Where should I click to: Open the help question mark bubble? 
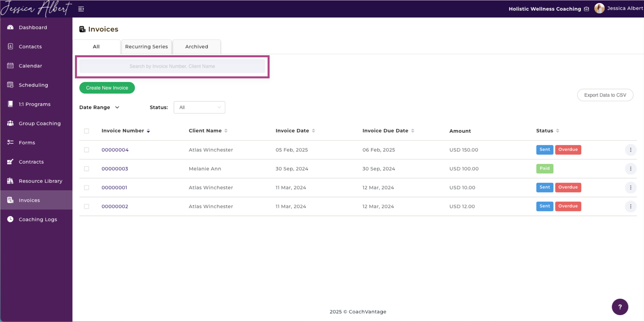(620, 307)
